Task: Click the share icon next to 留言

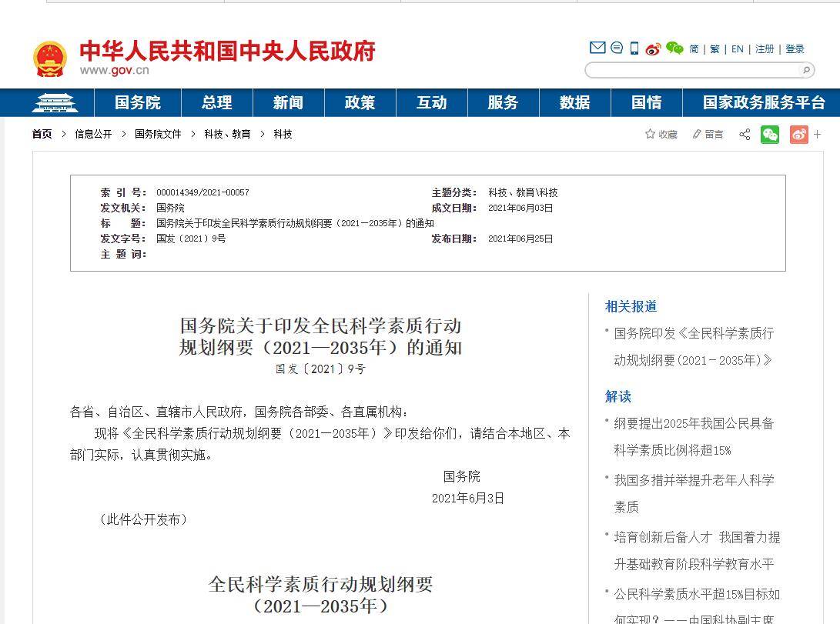Action: [745, 135]
